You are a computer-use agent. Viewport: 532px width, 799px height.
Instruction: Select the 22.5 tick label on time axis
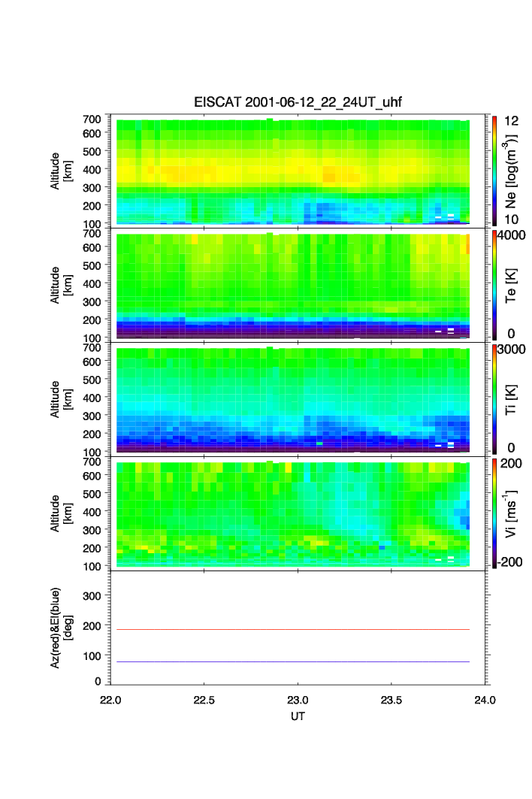click(x=204, y=699)
